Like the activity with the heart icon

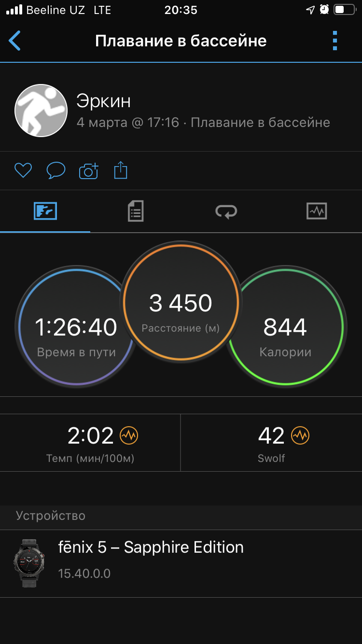[23, 170]
